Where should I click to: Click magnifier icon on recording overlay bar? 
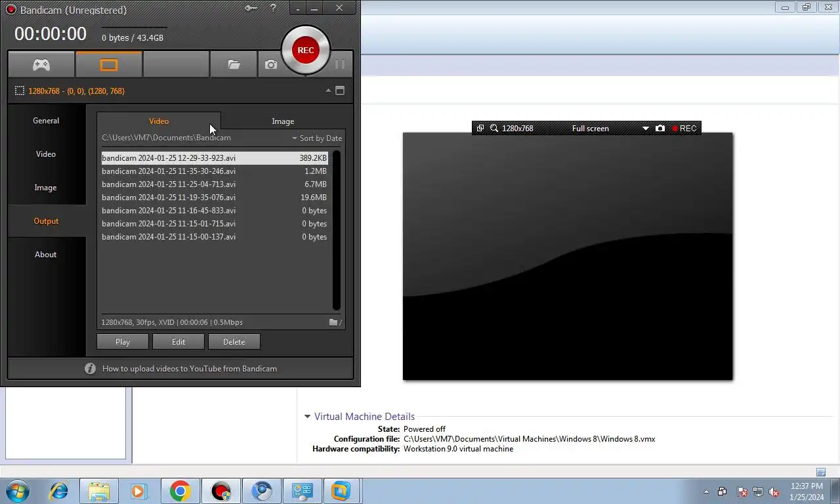(x=494, y=129)
